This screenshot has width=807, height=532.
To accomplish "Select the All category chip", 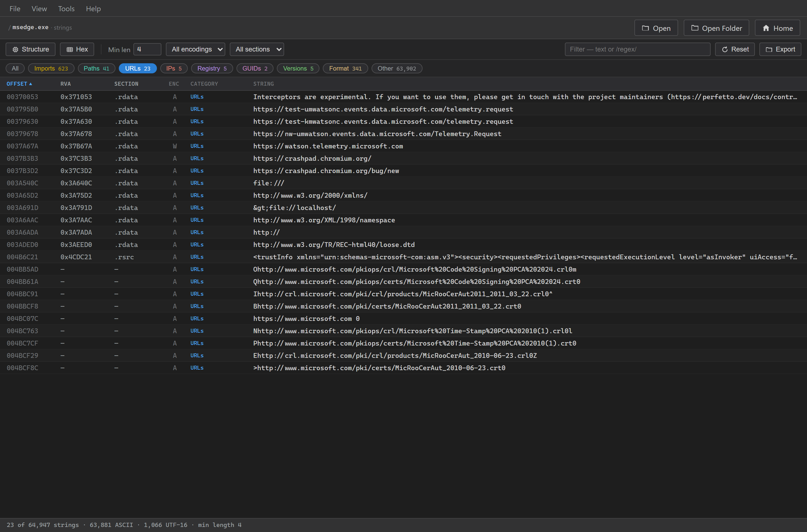I will (15, 69).
